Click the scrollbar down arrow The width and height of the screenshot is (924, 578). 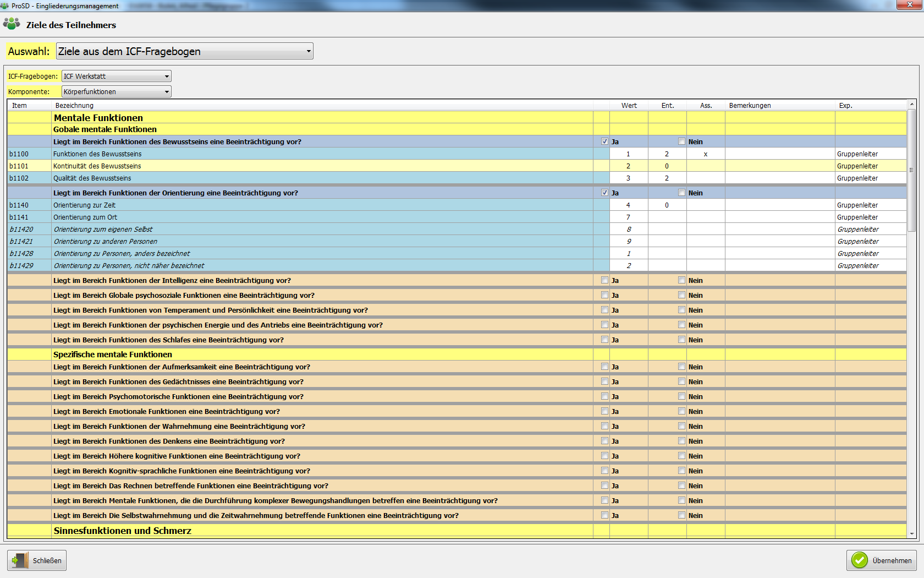click(911, 533)
